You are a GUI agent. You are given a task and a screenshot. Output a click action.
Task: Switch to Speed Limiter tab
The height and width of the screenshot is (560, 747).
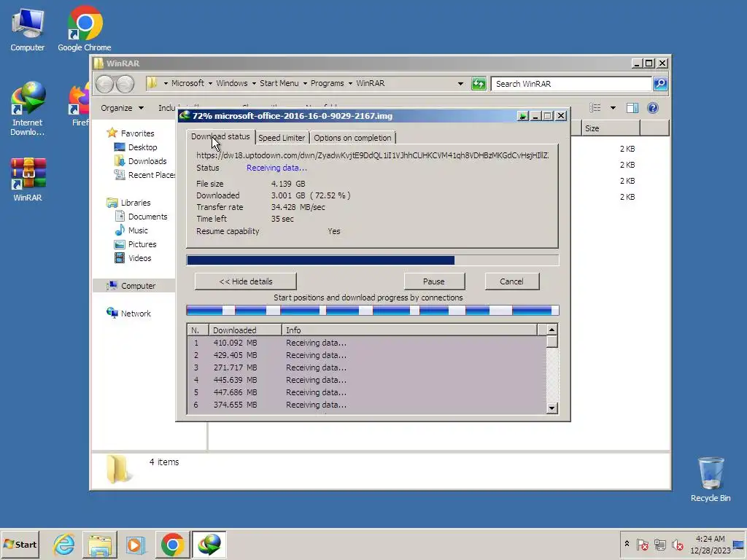click(x=282, y=138)
